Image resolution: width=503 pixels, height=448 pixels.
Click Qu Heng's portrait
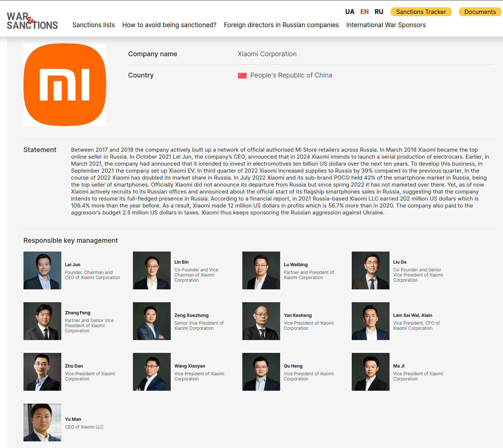point(261,372)
